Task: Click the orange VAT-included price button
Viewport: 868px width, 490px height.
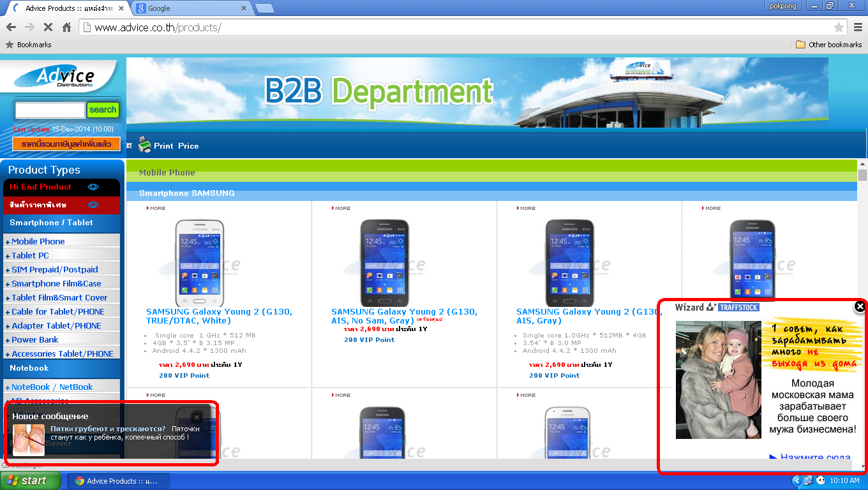Action: 66,144
